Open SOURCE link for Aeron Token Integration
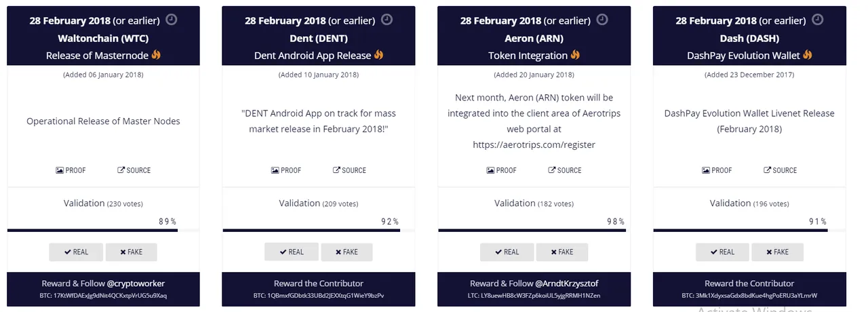This screenshot has height=312, width=868. (565, 170)
